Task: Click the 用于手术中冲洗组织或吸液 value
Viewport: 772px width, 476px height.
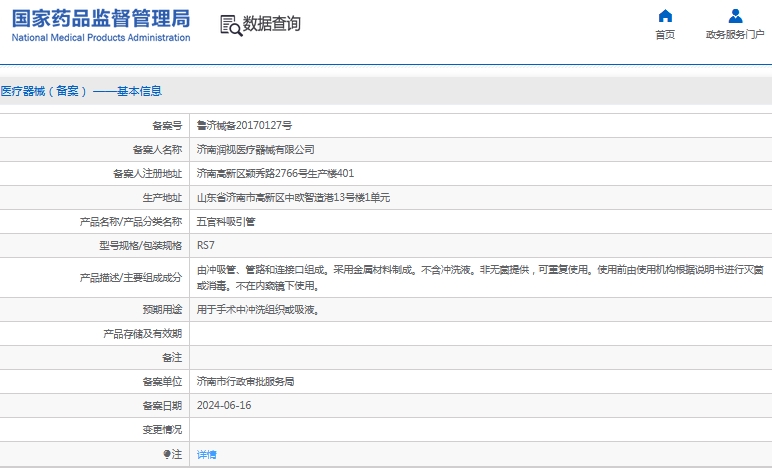Action: (x=258, y=310)
